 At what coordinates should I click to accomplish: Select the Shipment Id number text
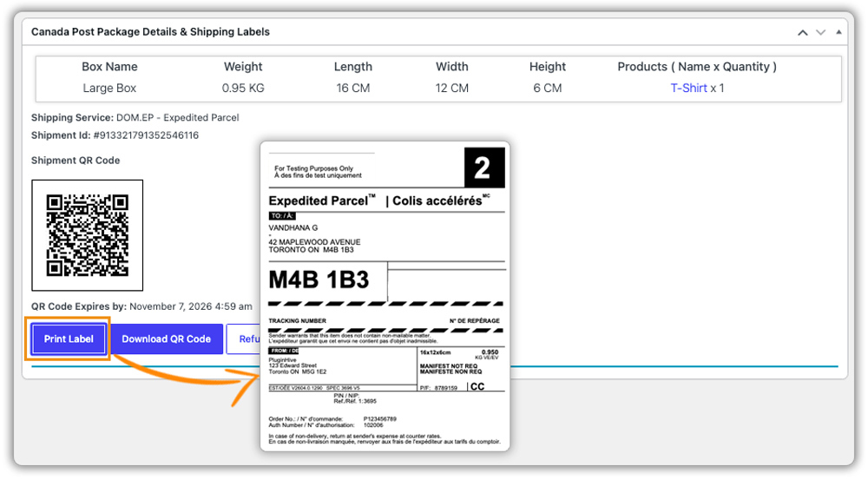point(146,135)
